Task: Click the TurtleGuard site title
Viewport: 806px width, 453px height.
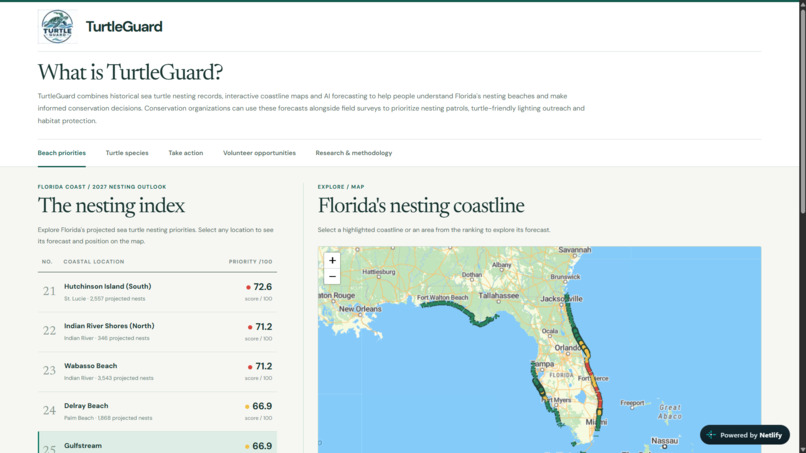Action: [x=124, y=27]
